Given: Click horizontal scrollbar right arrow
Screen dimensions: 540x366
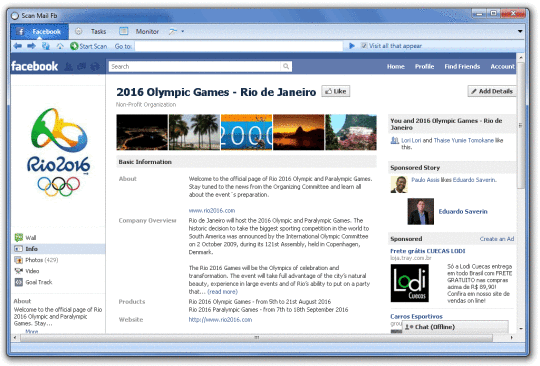Looking at the screenshot, I should click(511, 338).
